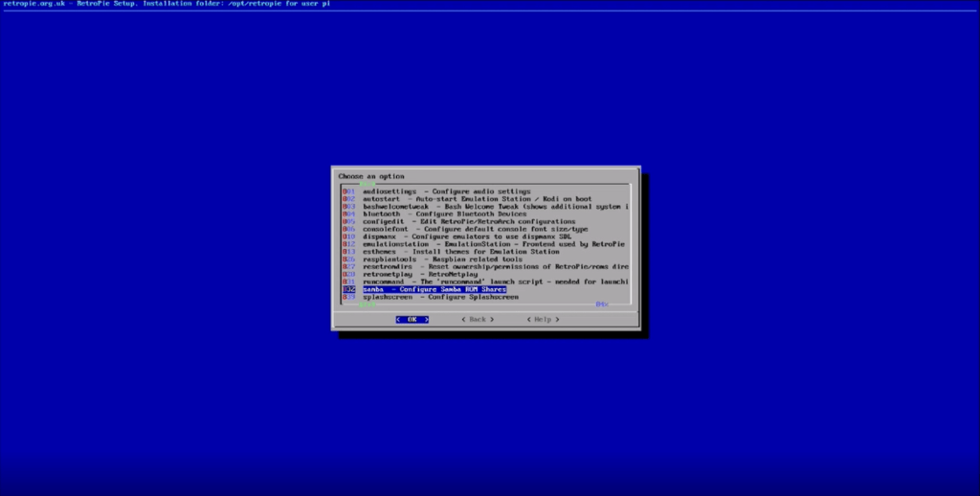Select the audiosettings menu entry
The width and height of the screenshot is (980, 496).
(x=436, y=192)
